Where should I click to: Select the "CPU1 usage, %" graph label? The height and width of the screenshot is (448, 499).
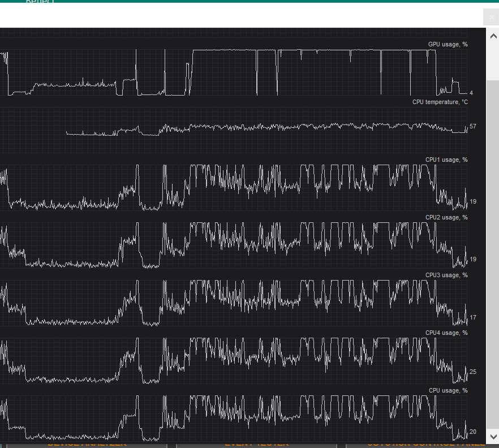point(446,160)
